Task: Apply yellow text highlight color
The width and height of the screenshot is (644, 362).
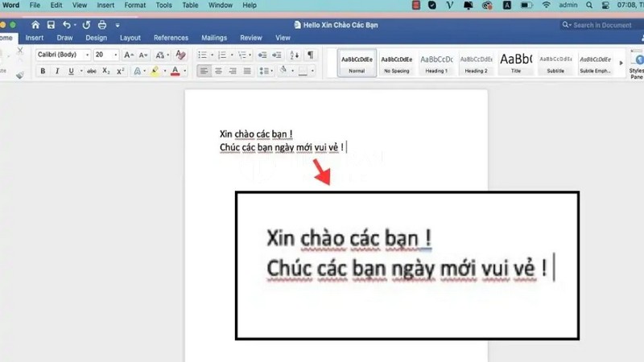Action: coord(155,71)
